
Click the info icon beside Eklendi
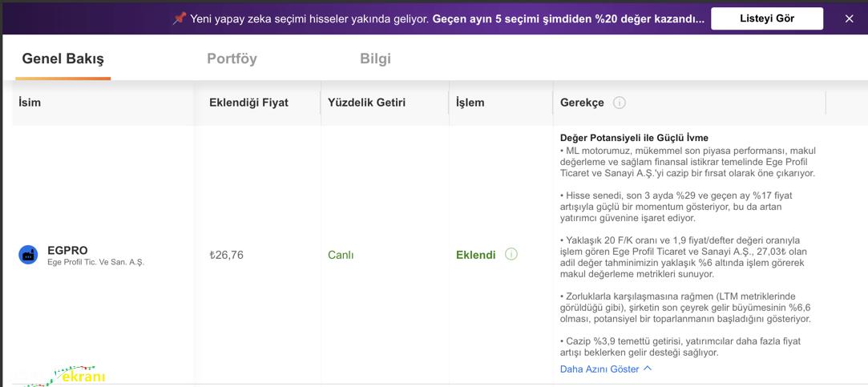[511, 254]
